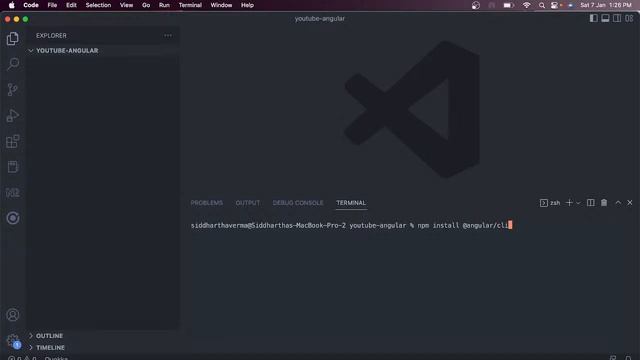Open the Edit menu

coord(71,5)
